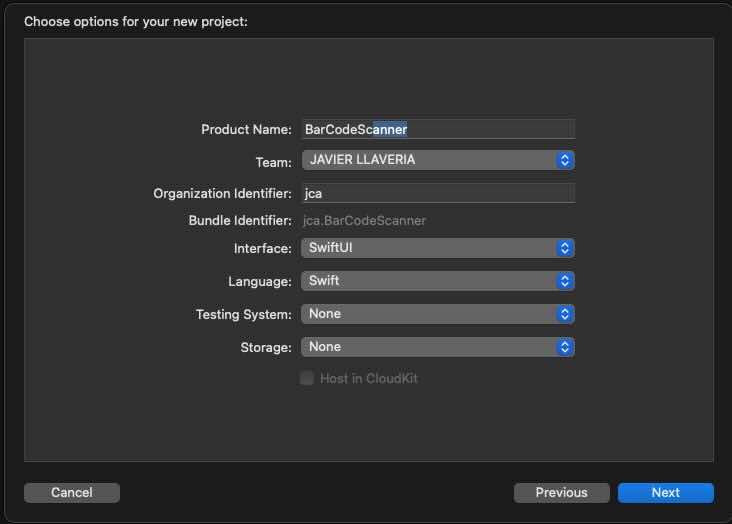This screenshot has width=732, height=524.
Task: Click the Bundle Identifier jca.BarCodeScanner text
Action: tap(365, 220)
